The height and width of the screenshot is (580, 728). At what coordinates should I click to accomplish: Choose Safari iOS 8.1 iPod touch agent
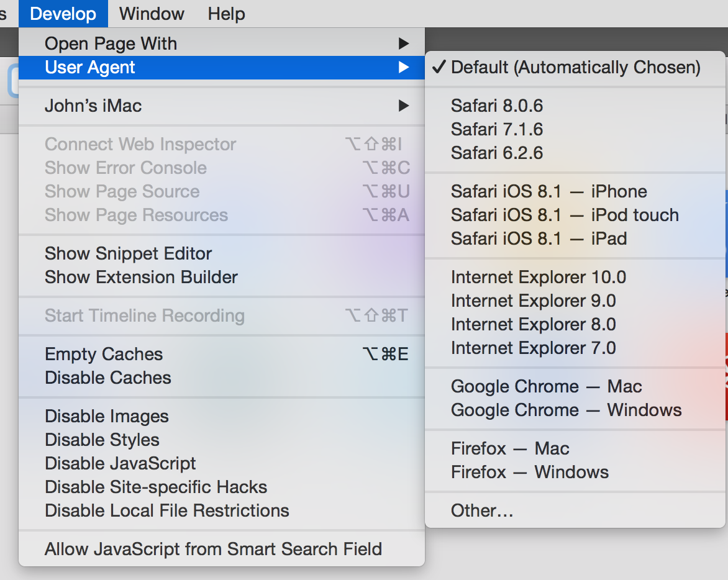[575, 215]
